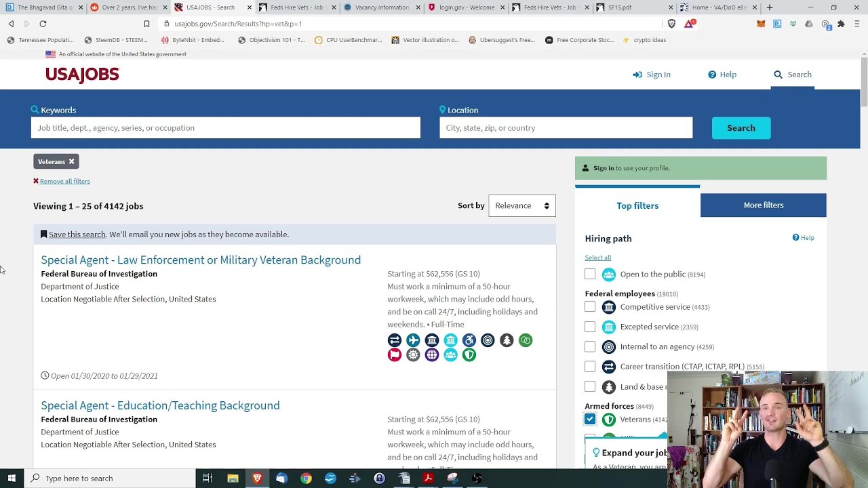This screenshot has height=488, width=868.
Task: Switch to the login.gov Welcome browser tab
Action: click(x=466, y=7)
